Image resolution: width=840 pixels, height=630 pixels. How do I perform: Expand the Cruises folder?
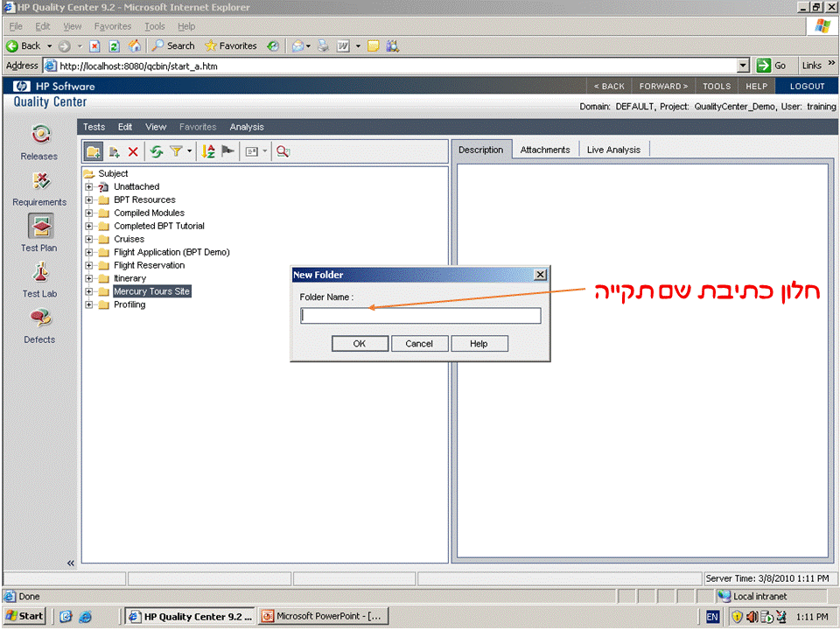[89, 240]
